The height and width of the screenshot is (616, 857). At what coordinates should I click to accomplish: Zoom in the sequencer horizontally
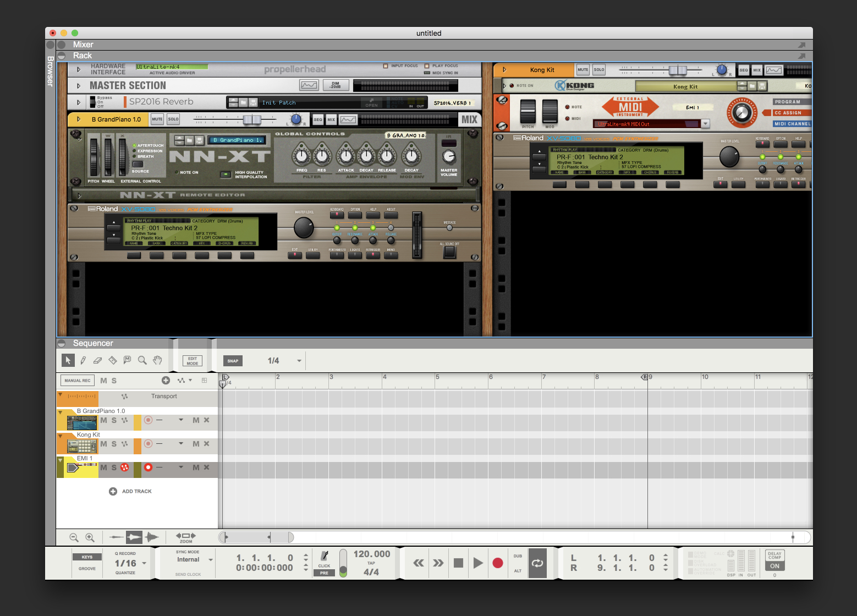90,537
